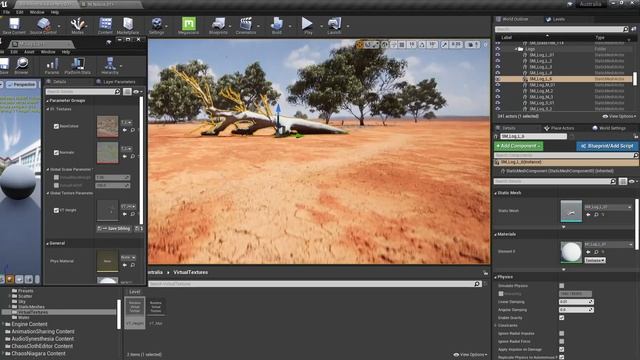Viewport: 640px width, 360px height.
Task: Open the Marketplace toolbar icon
Action: point(128,25)
